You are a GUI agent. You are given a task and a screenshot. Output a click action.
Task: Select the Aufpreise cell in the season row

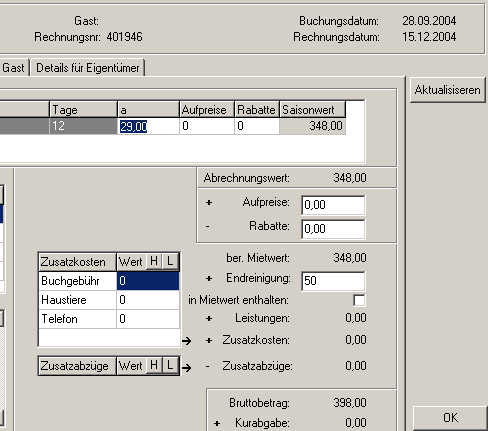207,126
